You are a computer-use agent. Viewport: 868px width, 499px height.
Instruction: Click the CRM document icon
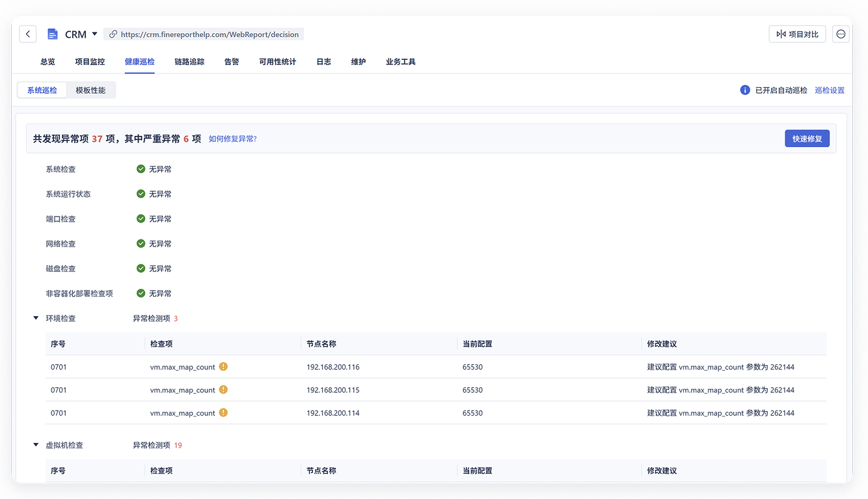(x=53, y=34)
